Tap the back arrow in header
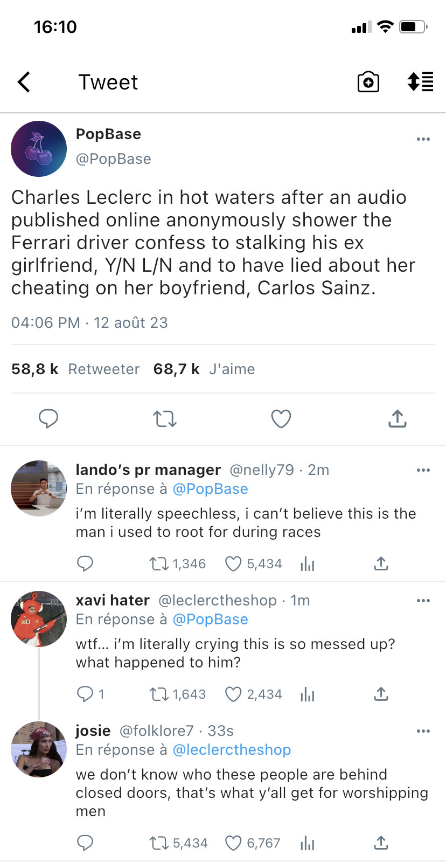 (24, 82)
